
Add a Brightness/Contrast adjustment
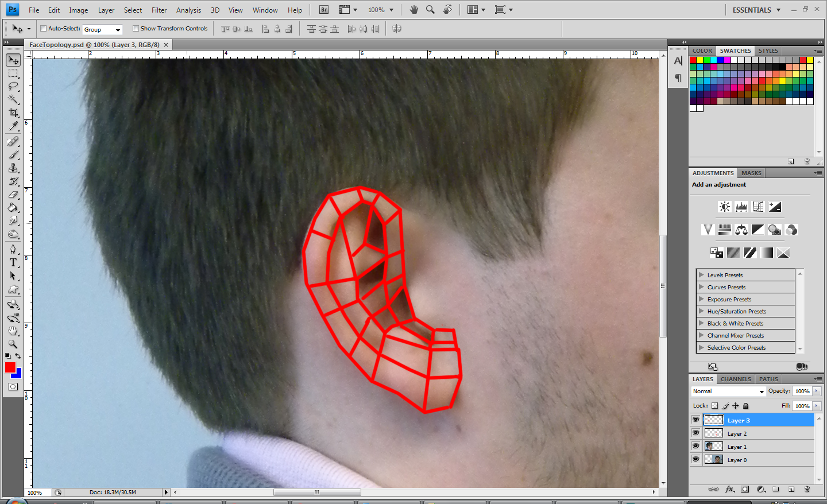[x=724, y=207]
